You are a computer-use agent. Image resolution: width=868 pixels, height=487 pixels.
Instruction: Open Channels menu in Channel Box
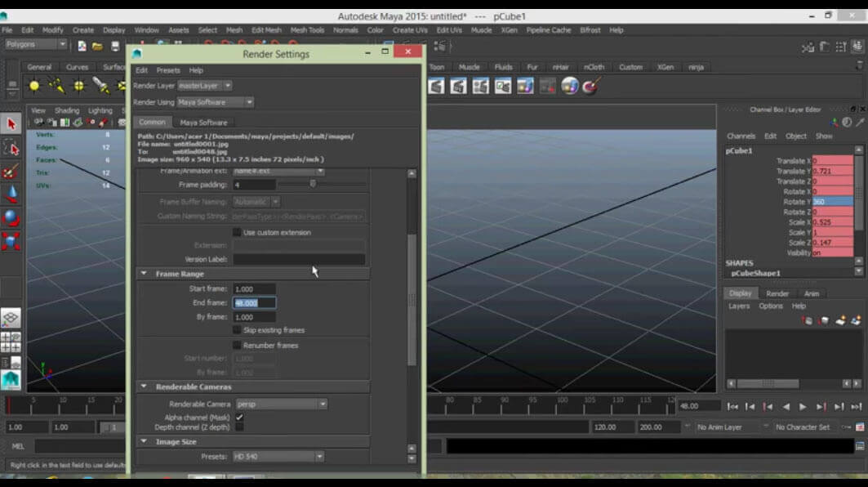[x=741, y=136]
